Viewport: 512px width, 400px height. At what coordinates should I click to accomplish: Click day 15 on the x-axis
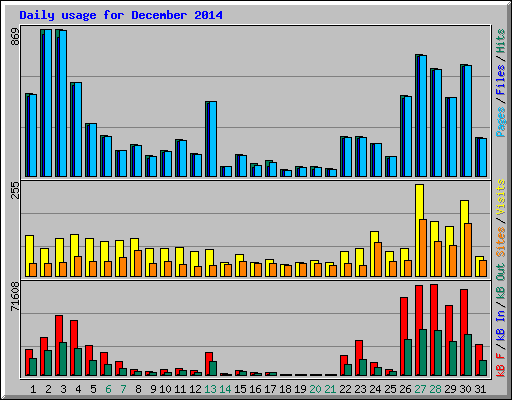click(240, 389)
